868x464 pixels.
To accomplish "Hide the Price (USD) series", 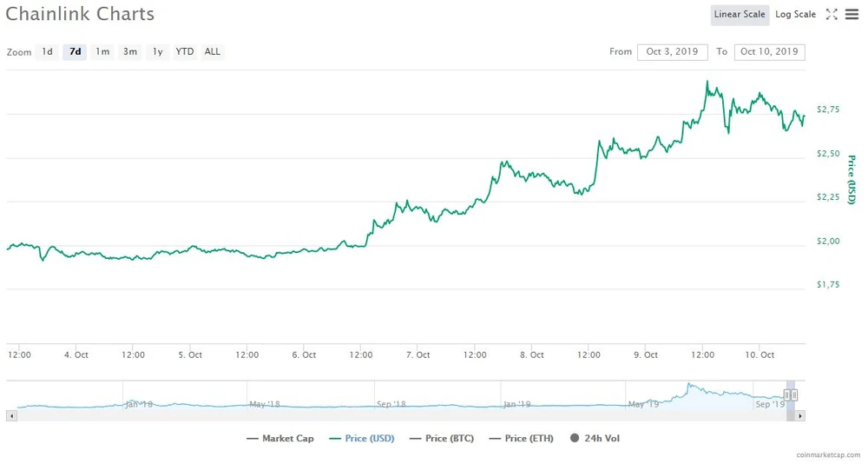I will (362, 439).
